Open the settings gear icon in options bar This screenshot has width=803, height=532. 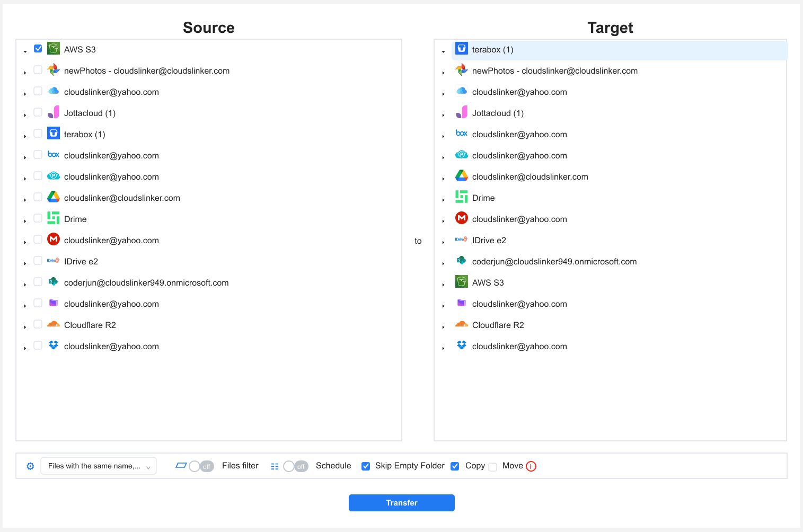30,466
